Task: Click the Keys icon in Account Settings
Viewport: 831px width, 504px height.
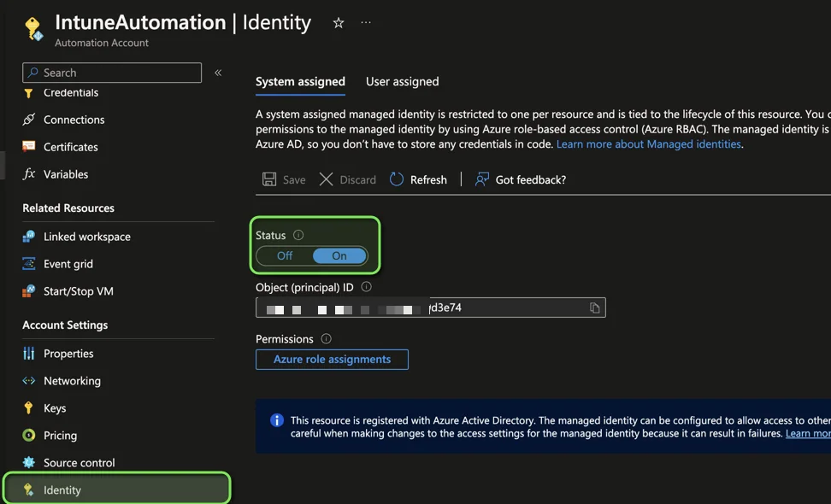Action: click(x=28, y=407)
